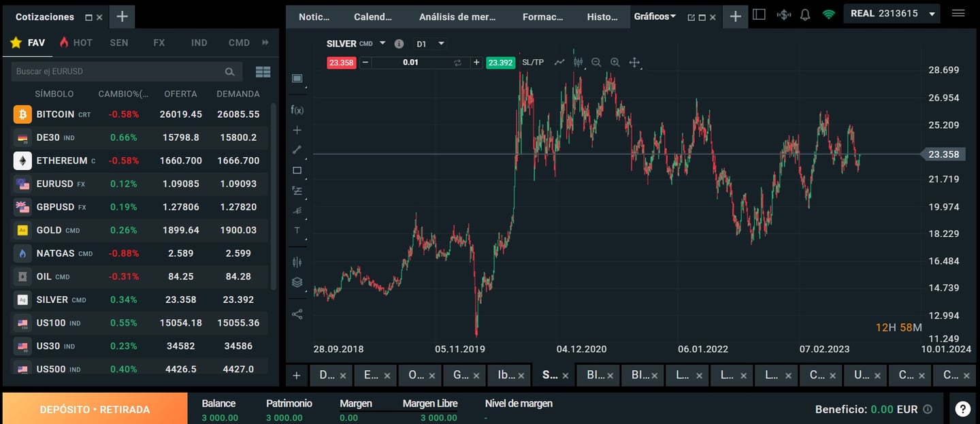Open the layers icon in chart sidebar
Viewport: 980px width, 424px height.
pos(297,282)
